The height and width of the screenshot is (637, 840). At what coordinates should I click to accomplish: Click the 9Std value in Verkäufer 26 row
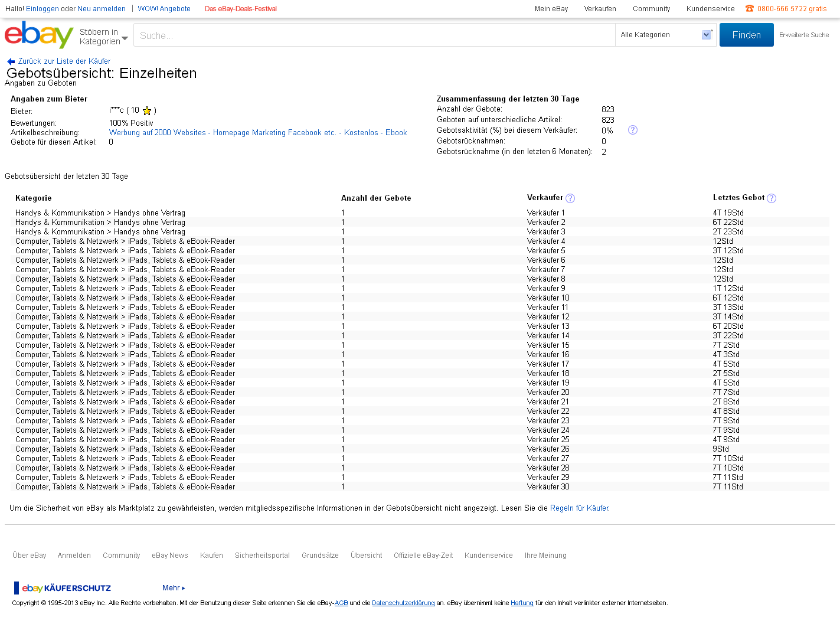[721, 449]
